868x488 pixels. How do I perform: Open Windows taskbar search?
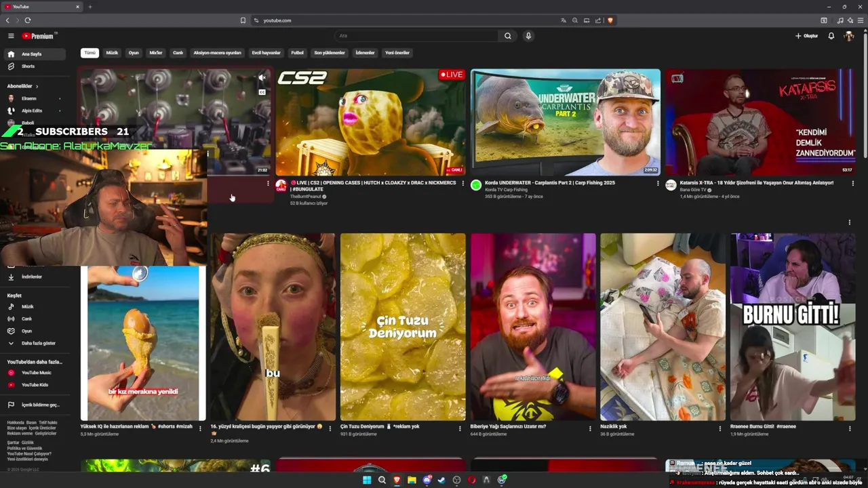[382, 480]
